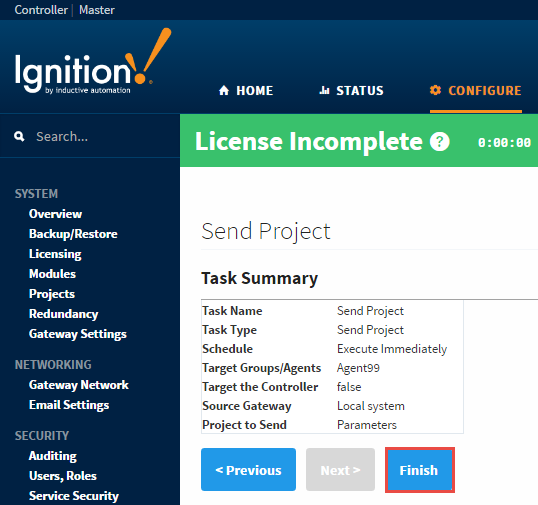Open the Redundancy page
Screen dimensions: 538x505
pos(63,314)
